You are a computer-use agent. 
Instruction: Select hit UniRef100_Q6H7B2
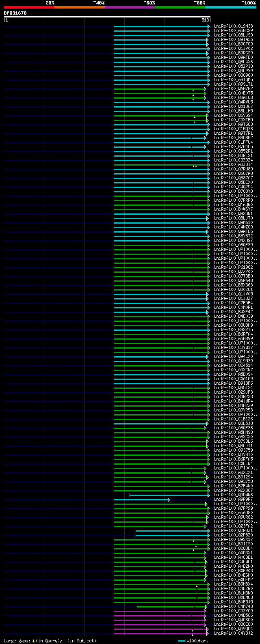tap(233, 89)
